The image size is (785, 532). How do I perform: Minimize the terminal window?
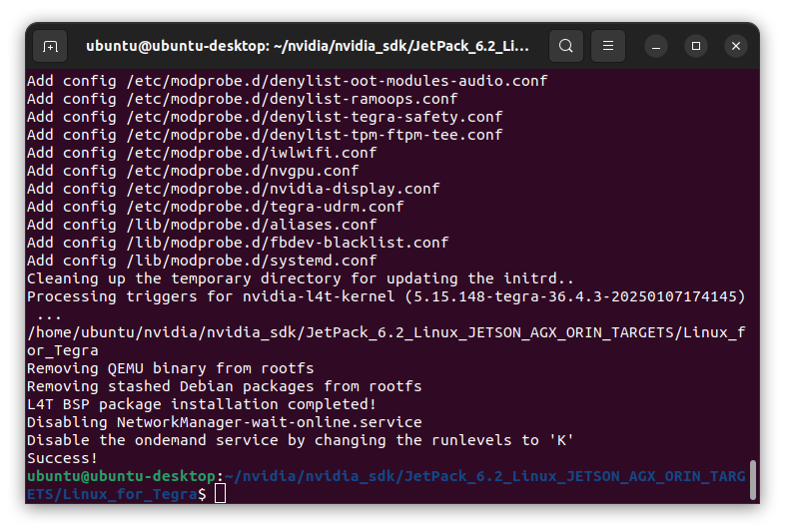[656, 47]
